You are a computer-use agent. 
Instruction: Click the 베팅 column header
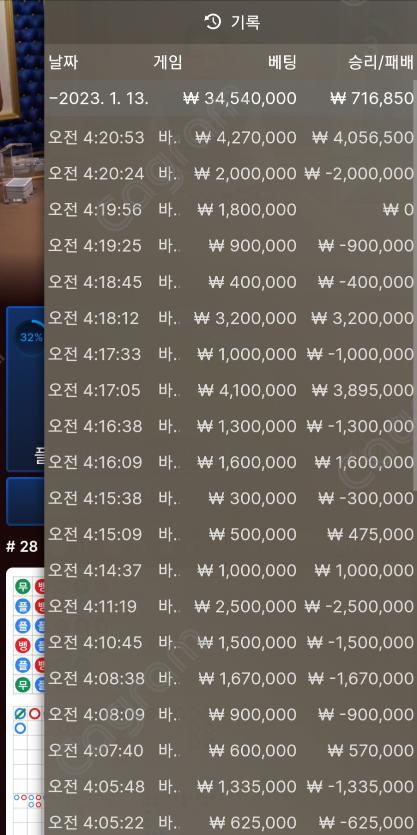[281, 62]
